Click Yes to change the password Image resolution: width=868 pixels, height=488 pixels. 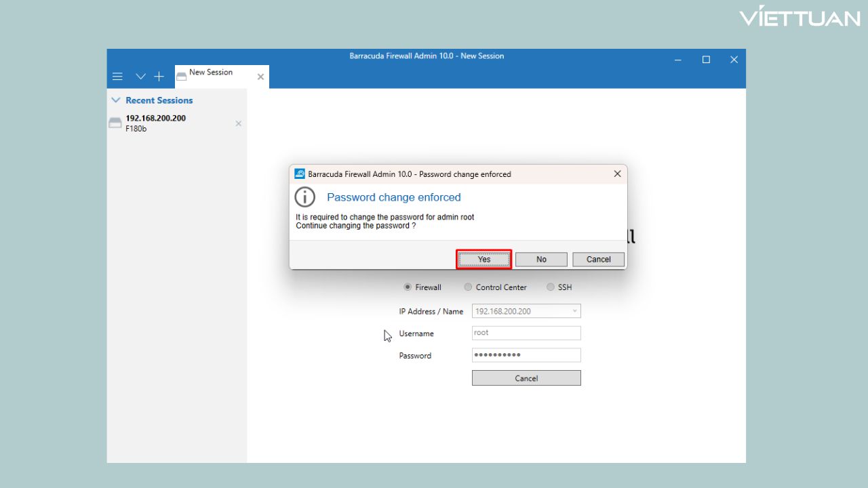pos(484,260)
